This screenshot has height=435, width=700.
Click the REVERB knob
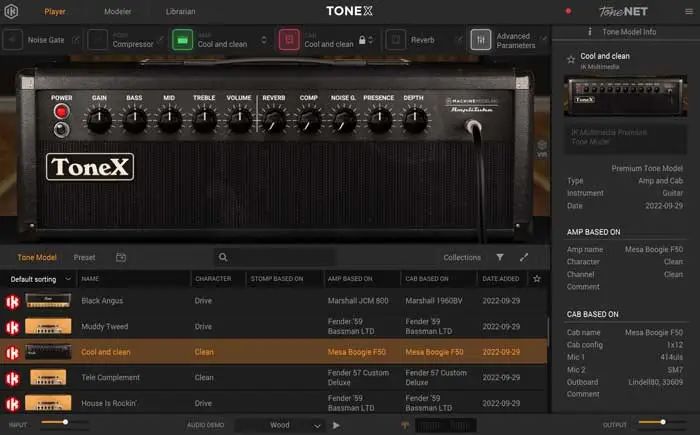tap(274, 120)
